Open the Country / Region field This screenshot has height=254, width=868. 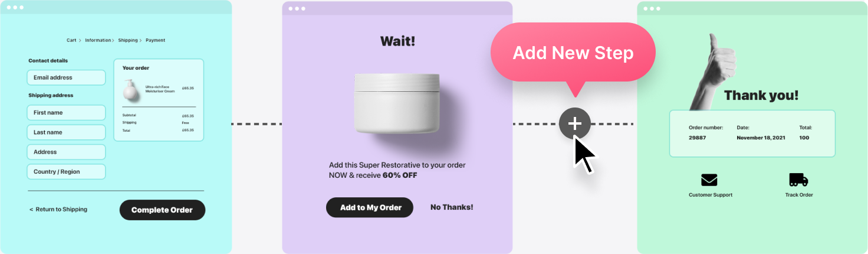[66, 172]
